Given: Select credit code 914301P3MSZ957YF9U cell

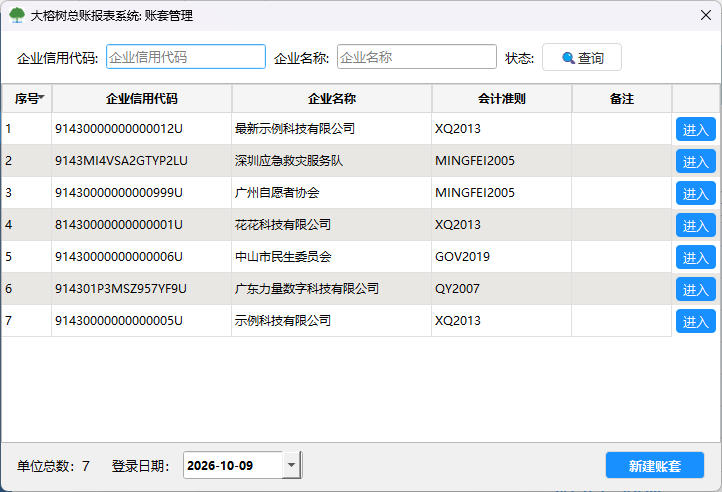Looking at the screenshot, I should tap(141, 288).
